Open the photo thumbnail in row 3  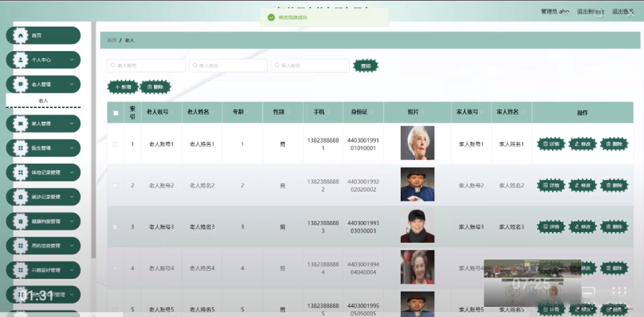tap(417, 226)
